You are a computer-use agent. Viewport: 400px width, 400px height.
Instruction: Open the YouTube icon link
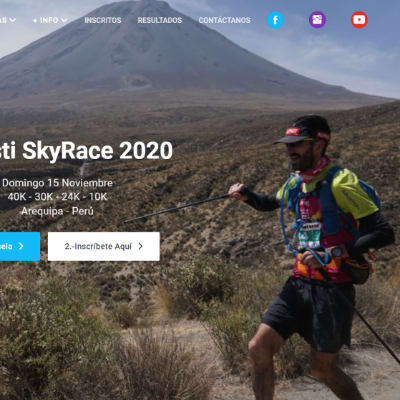point(359,20)
